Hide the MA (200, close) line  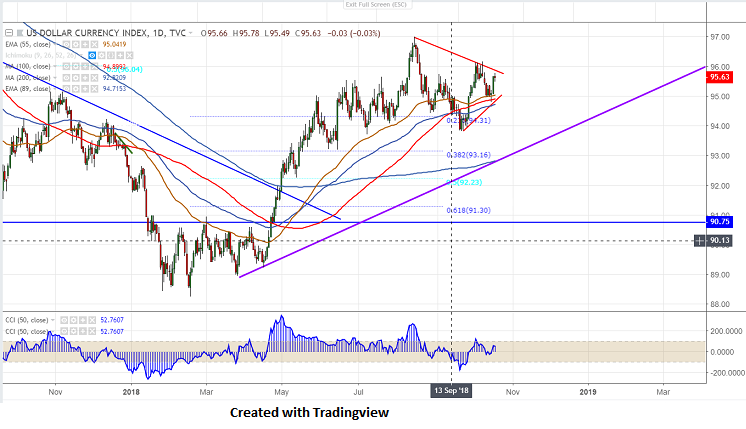tap(66, 78)
